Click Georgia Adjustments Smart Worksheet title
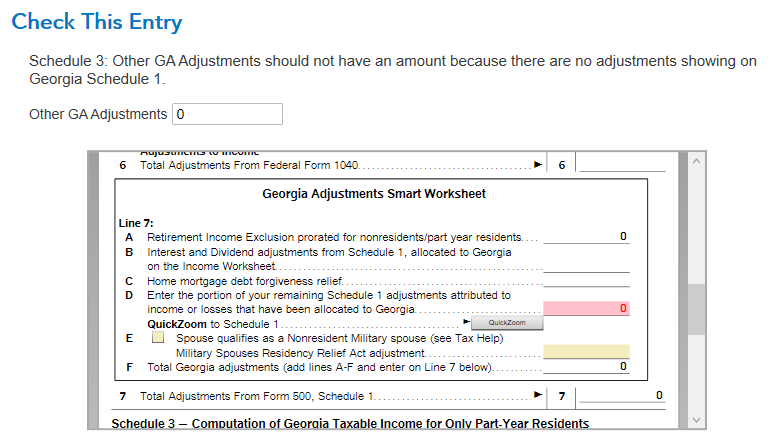Screen dimensions: 772x448 [x=374, y=193]
